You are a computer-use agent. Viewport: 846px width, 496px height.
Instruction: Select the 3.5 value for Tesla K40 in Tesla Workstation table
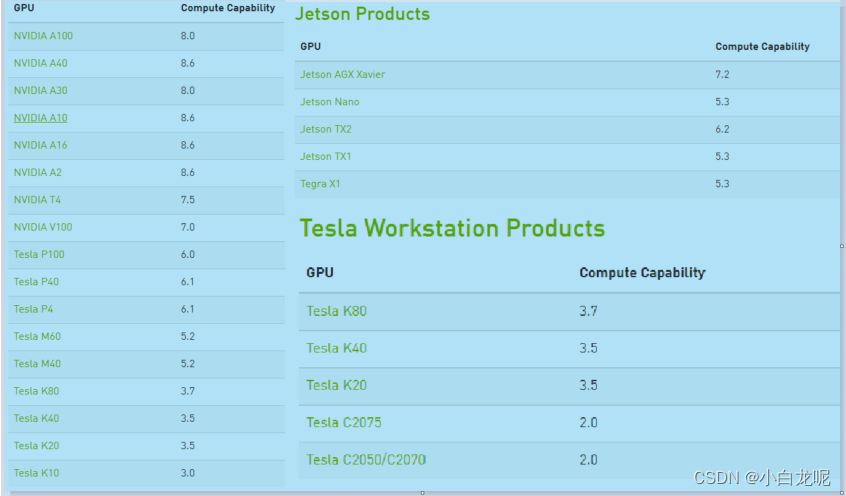(589, 348)
